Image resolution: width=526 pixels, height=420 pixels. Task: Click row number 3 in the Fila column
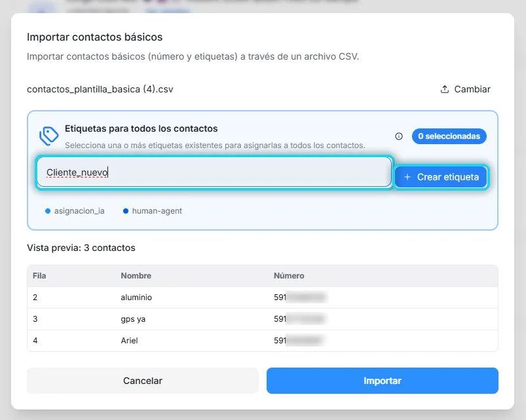pyautogui.click(x=35, y=319)
